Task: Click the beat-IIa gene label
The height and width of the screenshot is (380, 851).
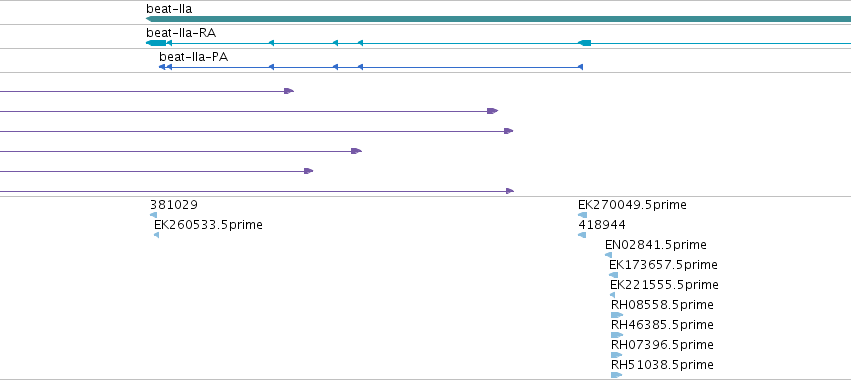Action: point(169,9)
